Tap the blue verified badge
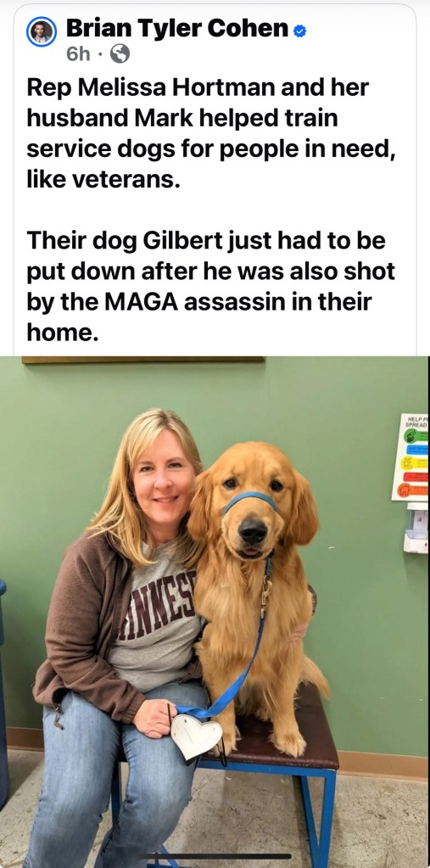Screen dimensions: 430x868 click(300, 31)
